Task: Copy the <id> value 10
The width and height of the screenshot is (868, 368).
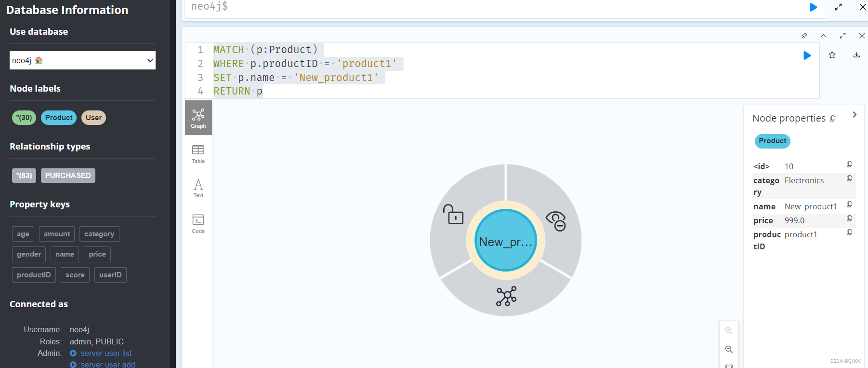Action: click(x=849, y=164)
